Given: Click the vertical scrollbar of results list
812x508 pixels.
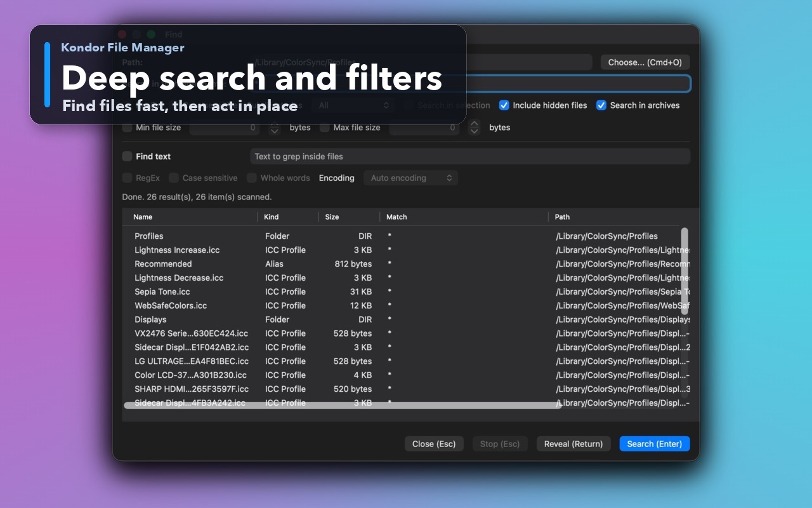Looking at the screenshot, I should point(684,272).
